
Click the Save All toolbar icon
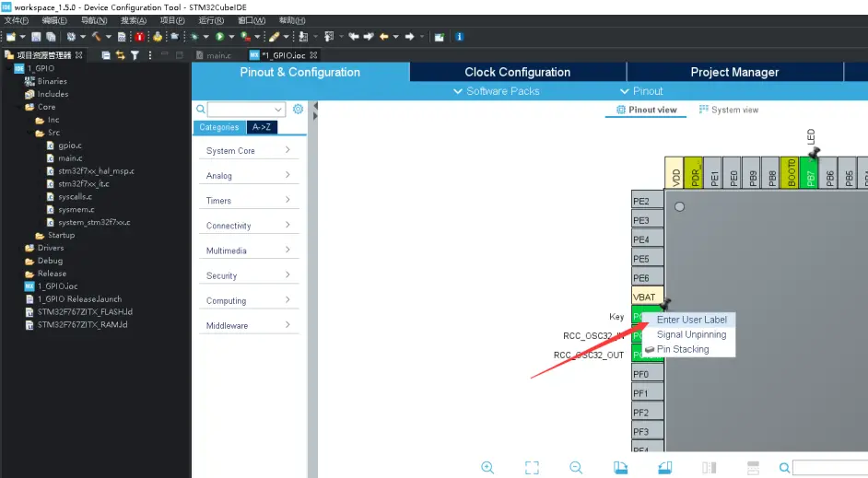(x=51, y=37)
